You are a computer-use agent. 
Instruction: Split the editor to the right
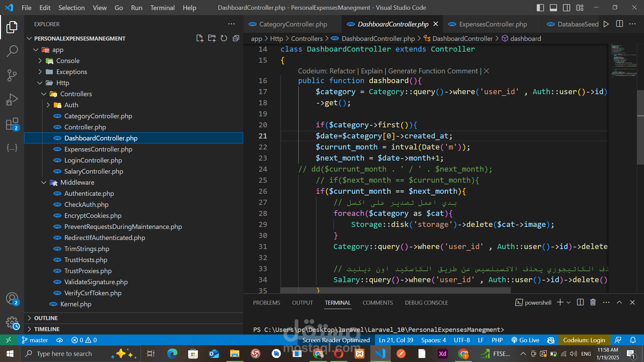619,24
